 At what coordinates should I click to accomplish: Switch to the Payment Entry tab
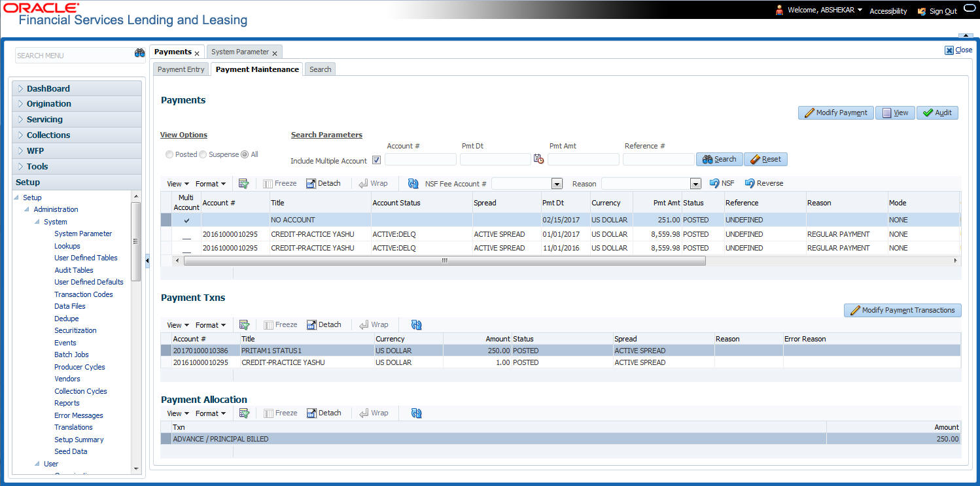click(x=181, y=69)
